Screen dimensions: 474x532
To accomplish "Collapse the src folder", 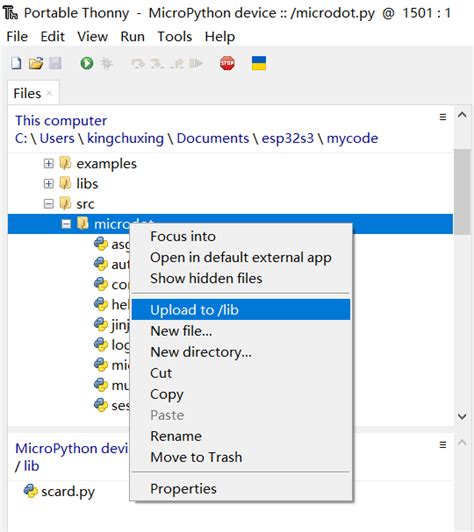I will [49, 204].
